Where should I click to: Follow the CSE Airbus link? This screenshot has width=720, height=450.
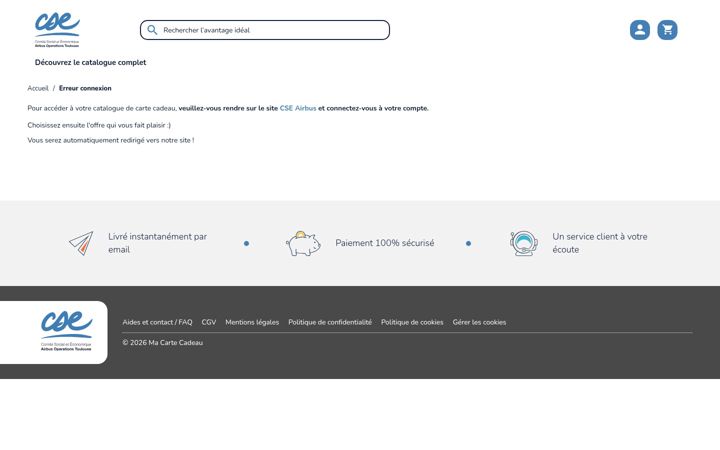(298, 108)
